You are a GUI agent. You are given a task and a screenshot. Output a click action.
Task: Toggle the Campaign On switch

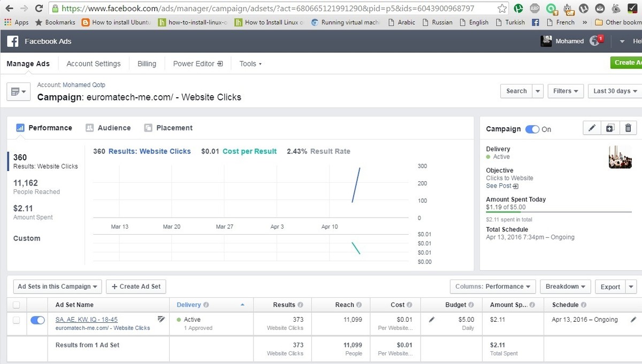click(x=532, y=129)
